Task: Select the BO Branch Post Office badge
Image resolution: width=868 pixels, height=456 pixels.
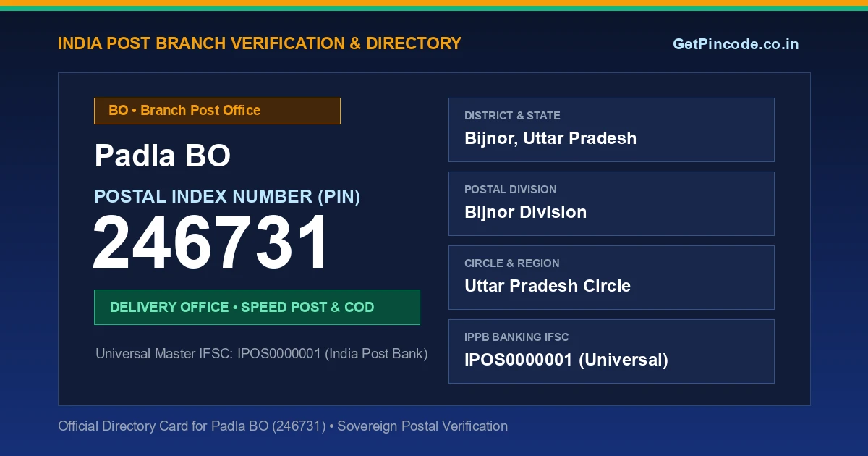Action: click(x=217, y=111)
